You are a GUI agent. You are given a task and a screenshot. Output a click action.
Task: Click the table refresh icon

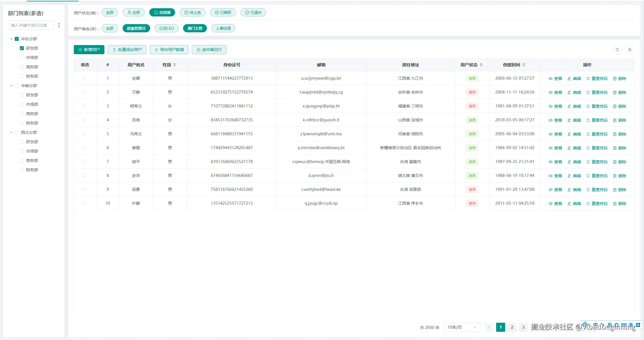pyautogui.click(x=617, y=50)
